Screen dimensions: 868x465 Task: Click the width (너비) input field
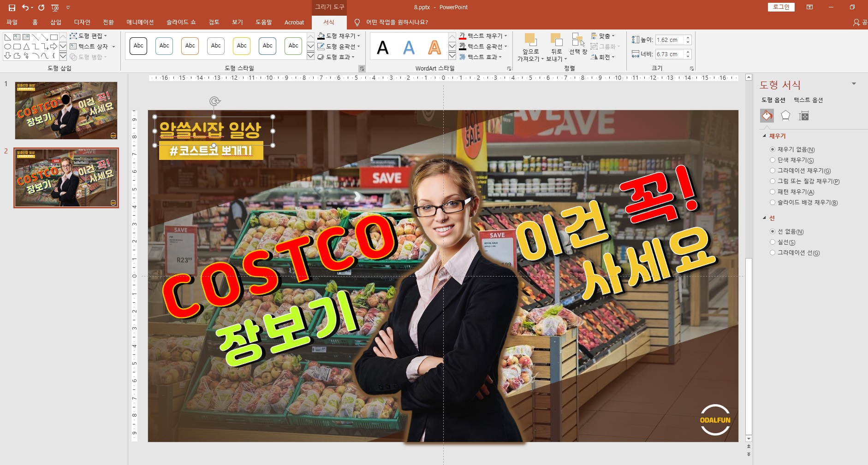point(671,54)
